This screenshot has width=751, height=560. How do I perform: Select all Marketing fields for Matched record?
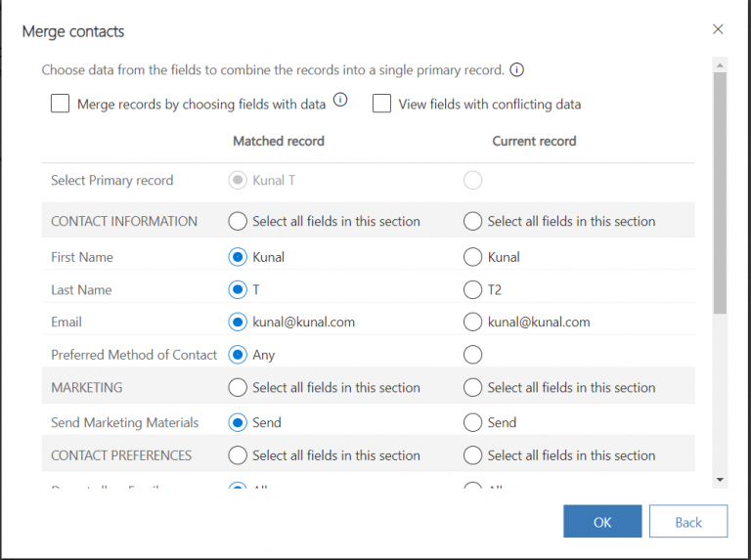[x=237, y=387]
